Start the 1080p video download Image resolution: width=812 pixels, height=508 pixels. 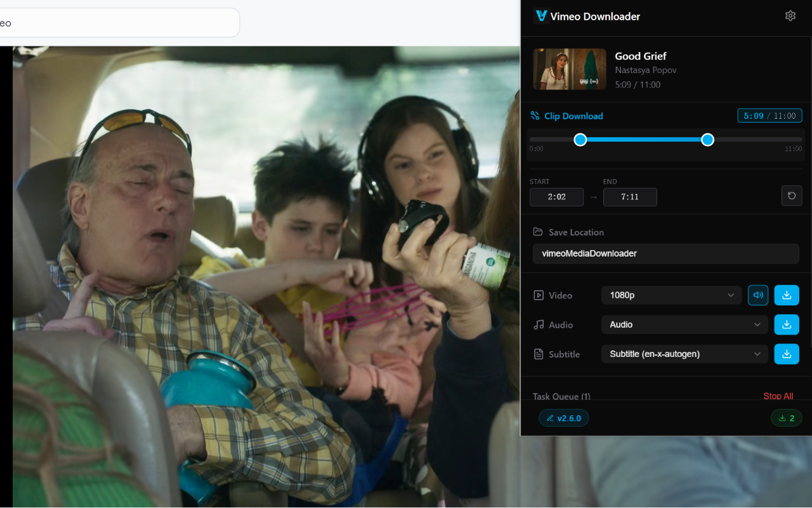pyautogui.click(x=786, y=295)
